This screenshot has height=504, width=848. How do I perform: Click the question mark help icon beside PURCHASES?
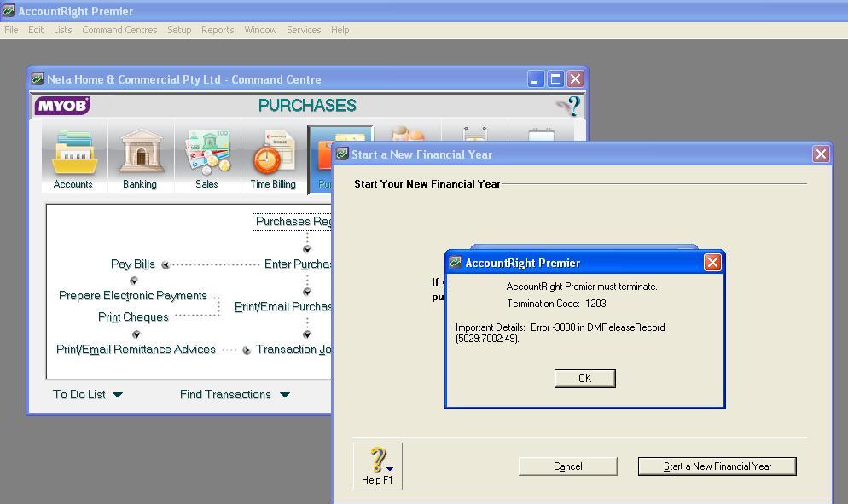pos(572,107)
